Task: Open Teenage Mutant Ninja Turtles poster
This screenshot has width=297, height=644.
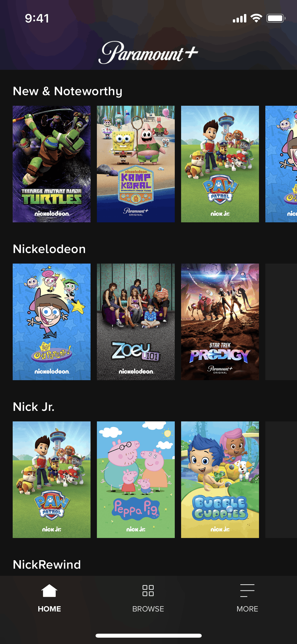Action: point(52,164)
